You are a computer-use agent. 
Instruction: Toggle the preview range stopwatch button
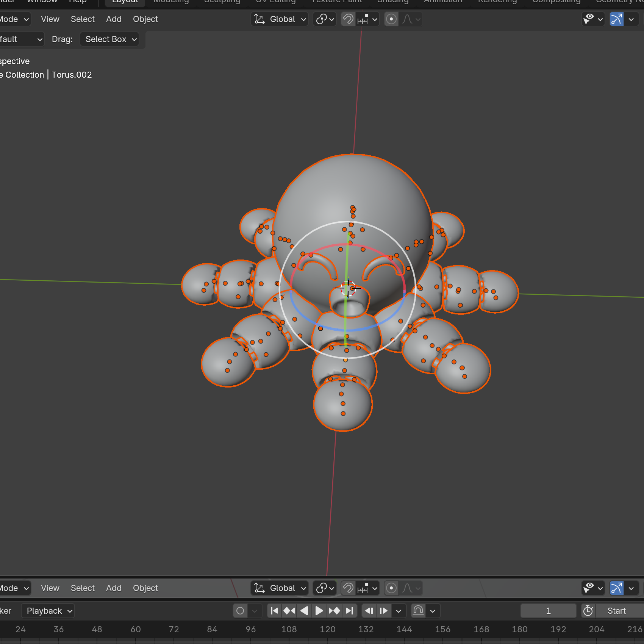point(588,611)
